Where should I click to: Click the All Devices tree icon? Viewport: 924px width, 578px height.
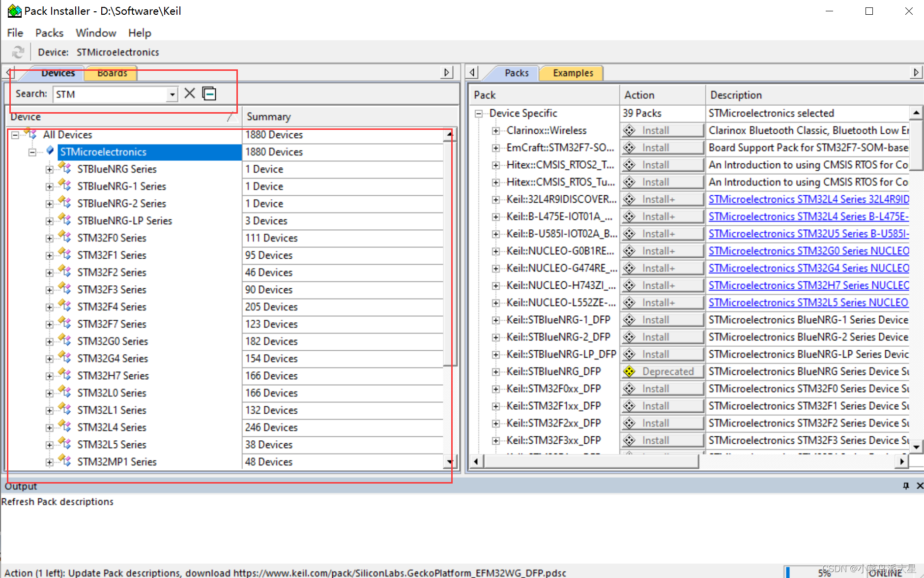click(x=30, y=133)
